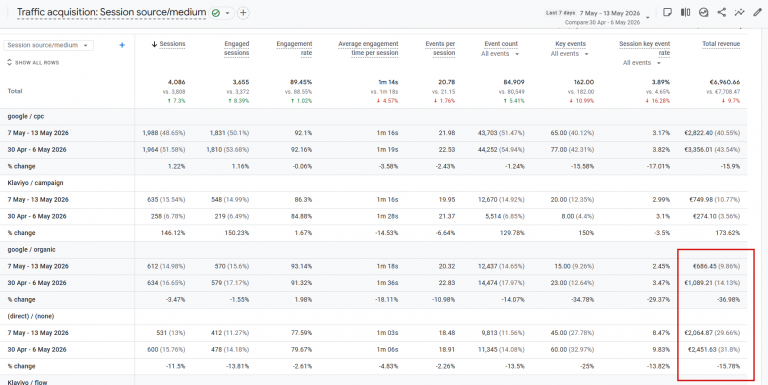The height and width of the screenshot is (385, 768).
Task: Click the edit comparisons columns icon
Action: pos(685,13)
